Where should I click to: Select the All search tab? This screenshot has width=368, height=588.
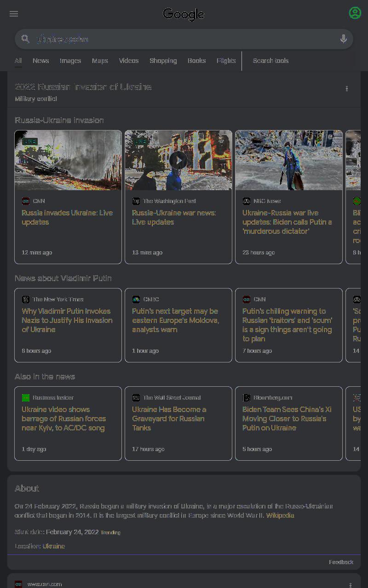click(x=18, y=61)
